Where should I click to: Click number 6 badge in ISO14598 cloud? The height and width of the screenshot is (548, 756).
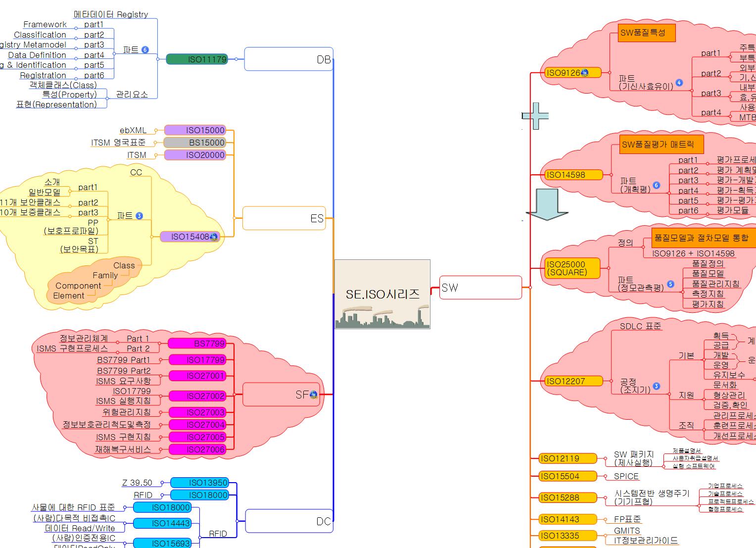point(657,185)
